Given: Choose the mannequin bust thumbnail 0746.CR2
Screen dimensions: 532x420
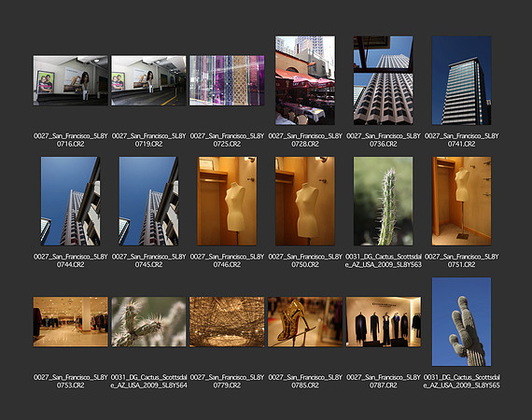Looking at the screenshot, I should (227, 201).
